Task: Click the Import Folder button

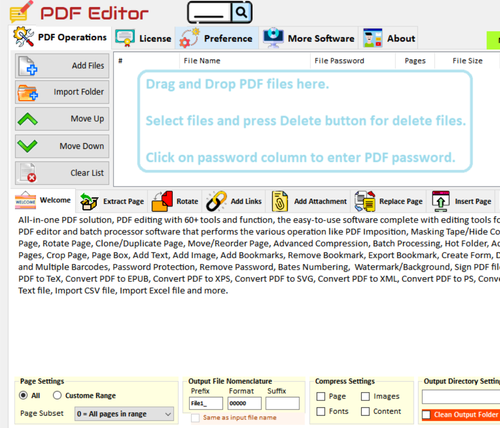Action: 62,92
